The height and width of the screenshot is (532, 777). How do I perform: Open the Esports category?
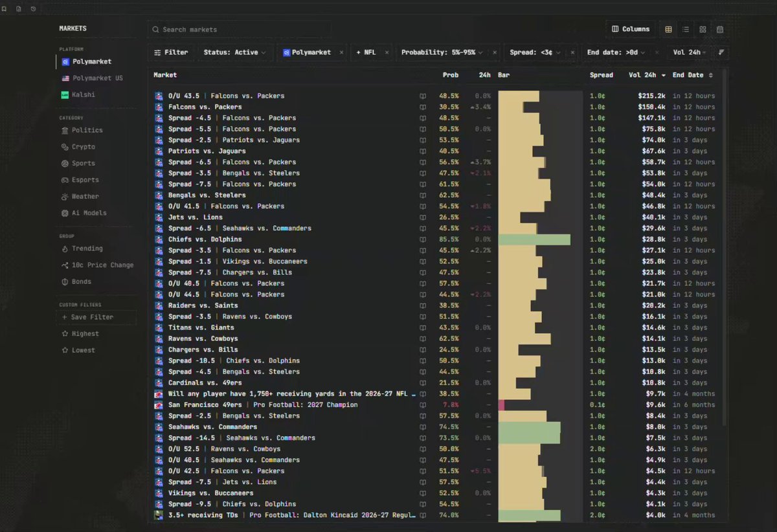[x=80, y=180]
